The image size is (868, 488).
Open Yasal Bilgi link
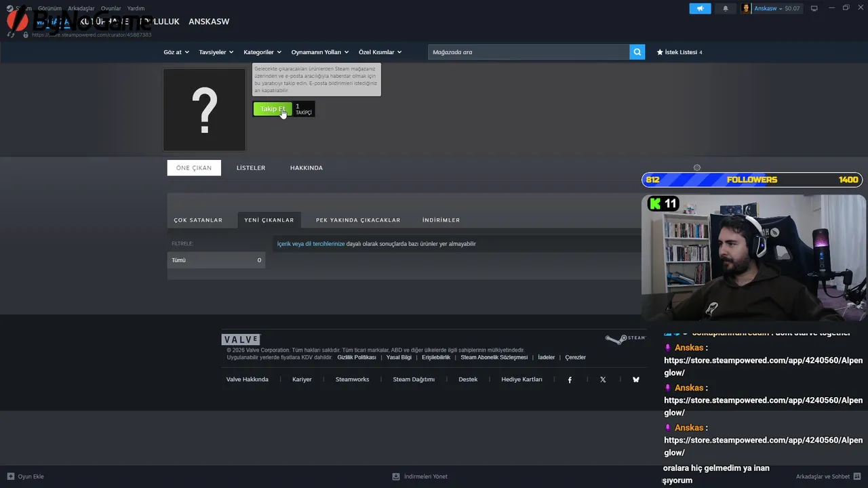coord(399,357)
